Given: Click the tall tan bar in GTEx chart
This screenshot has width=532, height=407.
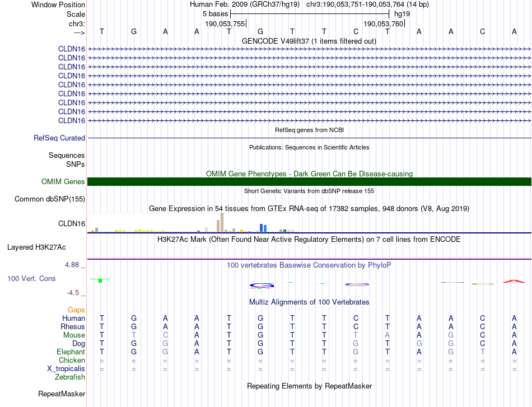Looking at the screenshot, I should point(222,222).
